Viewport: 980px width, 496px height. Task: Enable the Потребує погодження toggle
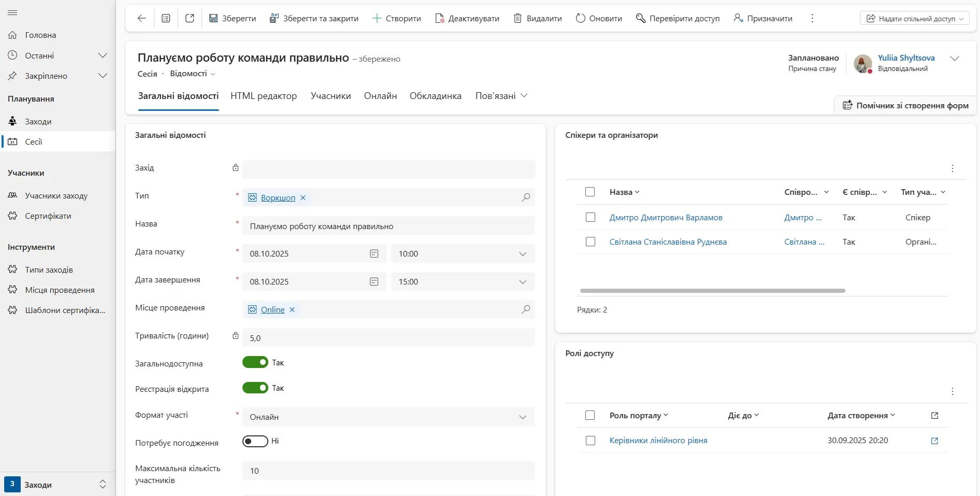[255, 441]
